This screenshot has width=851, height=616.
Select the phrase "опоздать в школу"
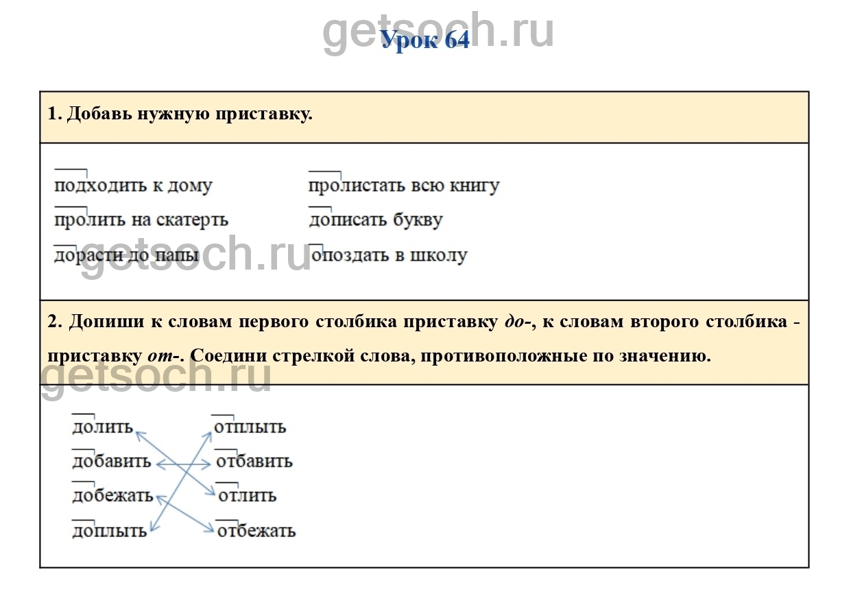389,255
